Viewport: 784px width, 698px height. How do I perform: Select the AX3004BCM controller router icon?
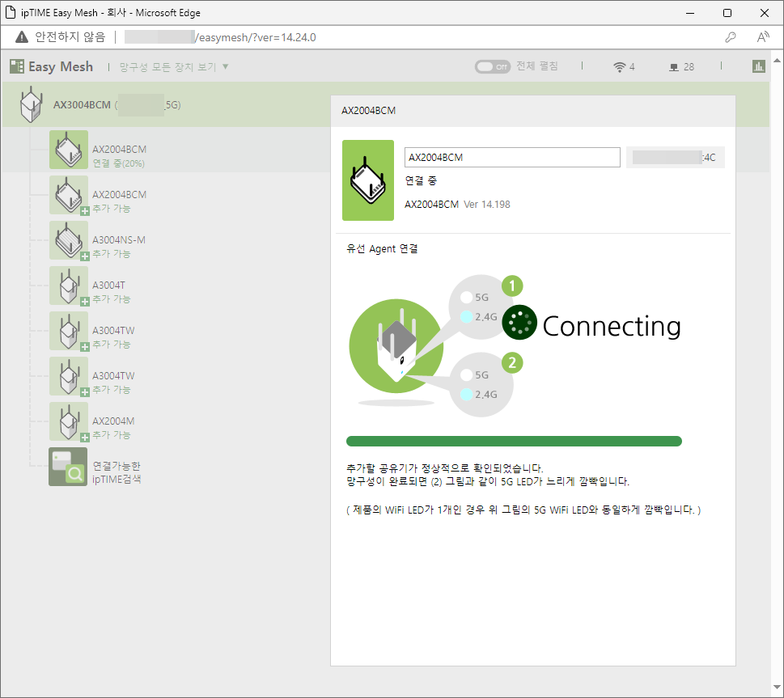click(x=31, y=104)
